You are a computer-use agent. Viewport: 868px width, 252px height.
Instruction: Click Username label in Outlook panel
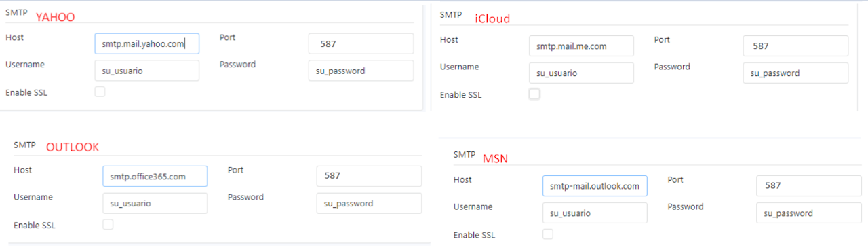point(33,197)
